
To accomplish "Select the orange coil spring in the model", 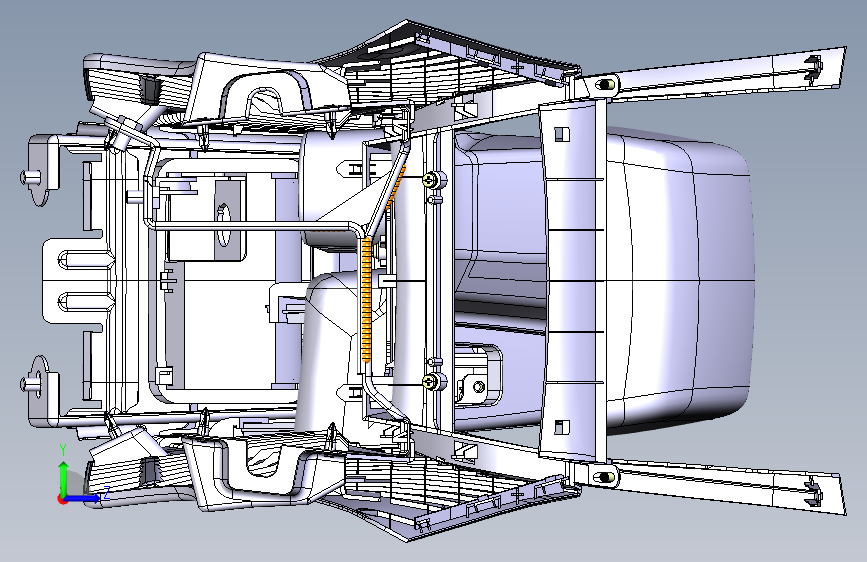I will click(x=366, y=298).
